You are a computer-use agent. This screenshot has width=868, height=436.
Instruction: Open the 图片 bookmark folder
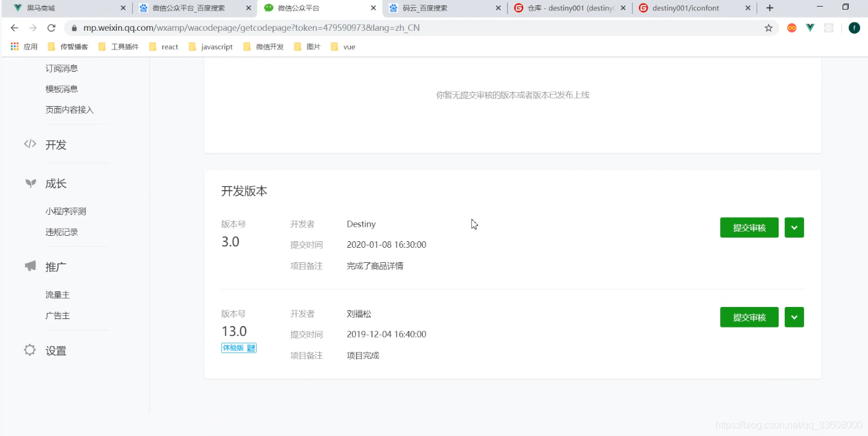(x=307, y=46)
